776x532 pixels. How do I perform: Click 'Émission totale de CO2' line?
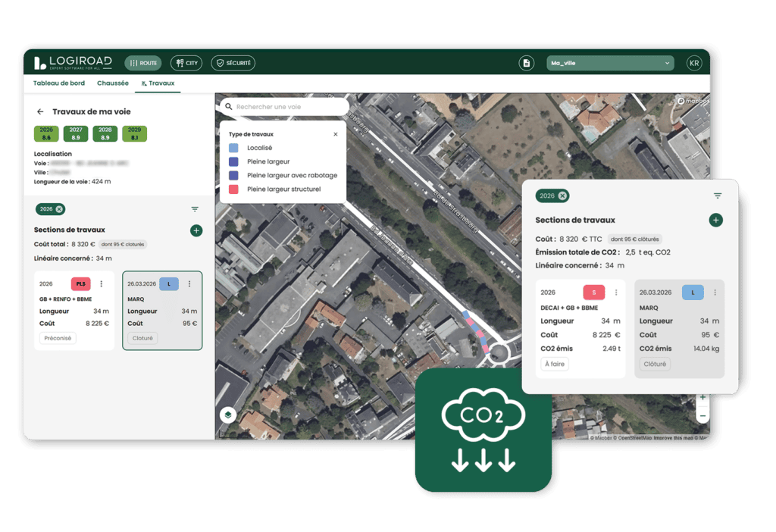[602, 252]
